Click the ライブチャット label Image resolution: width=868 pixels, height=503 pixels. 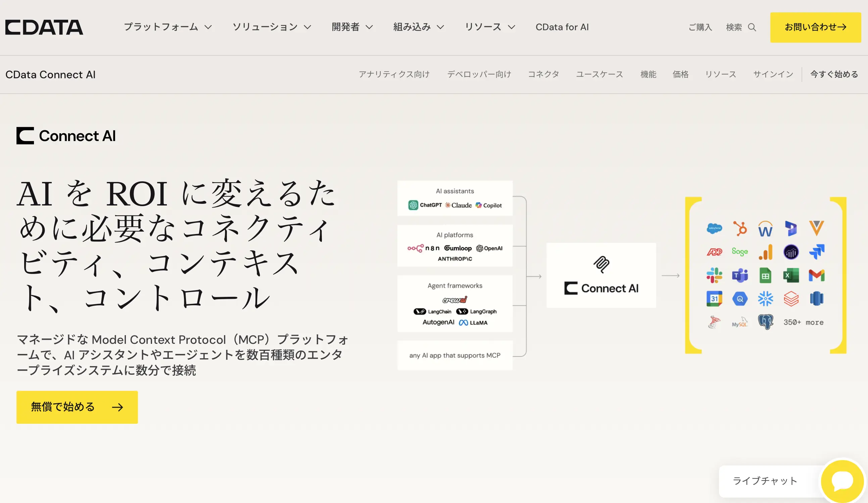click(x=765, y=481)
